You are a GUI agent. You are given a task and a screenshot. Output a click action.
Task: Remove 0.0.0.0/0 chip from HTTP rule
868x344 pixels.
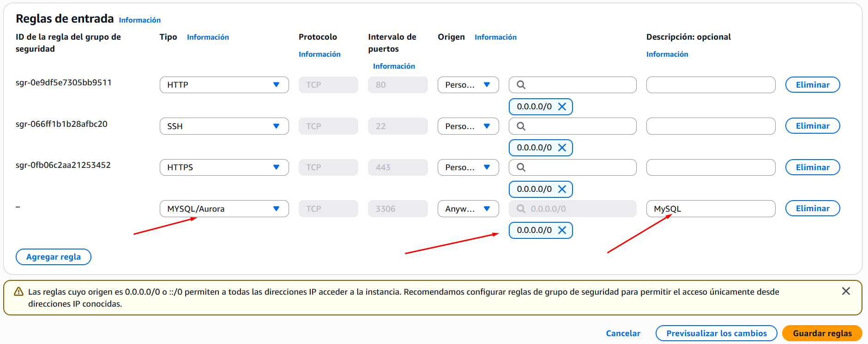point(562,107)
